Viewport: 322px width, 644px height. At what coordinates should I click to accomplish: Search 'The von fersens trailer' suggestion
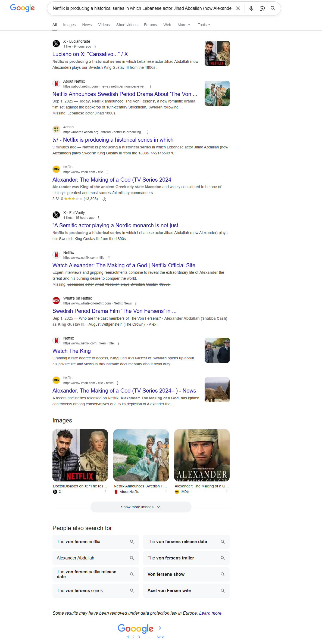(186, 558)
